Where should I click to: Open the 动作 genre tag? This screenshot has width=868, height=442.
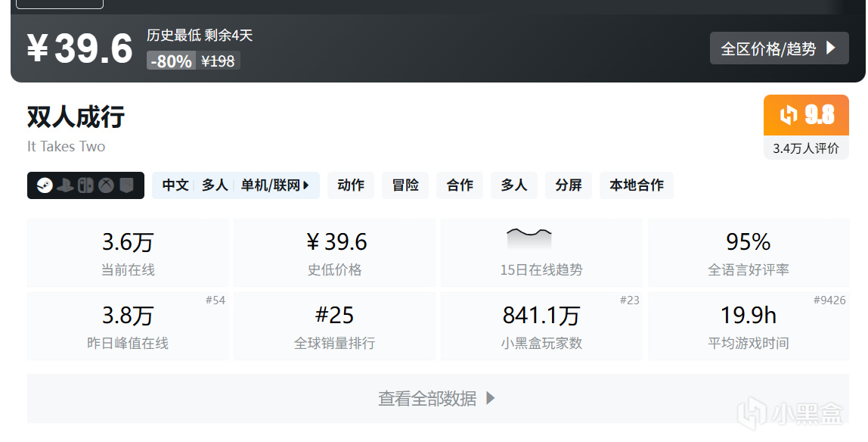click(351, 185)
